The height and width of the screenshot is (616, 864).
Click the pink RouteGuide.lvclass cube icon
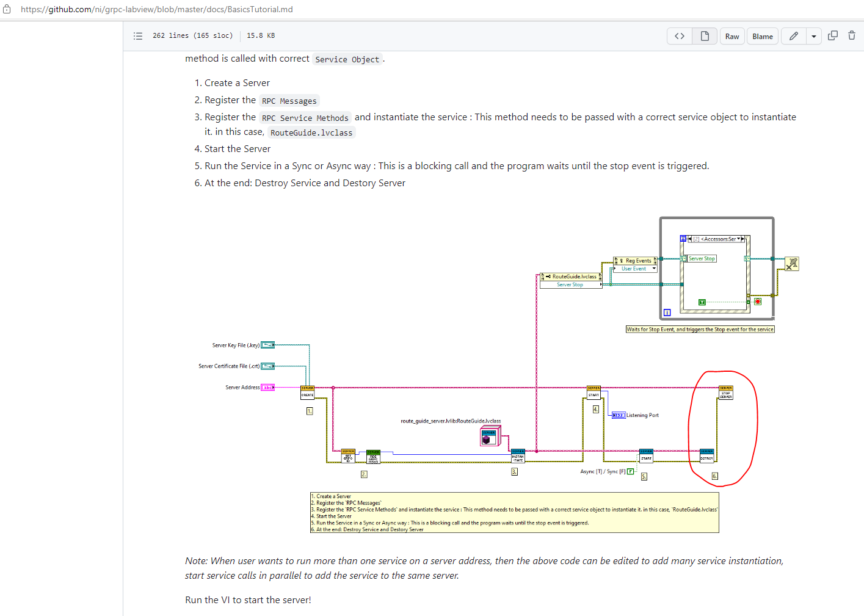[x=490, y=435]
